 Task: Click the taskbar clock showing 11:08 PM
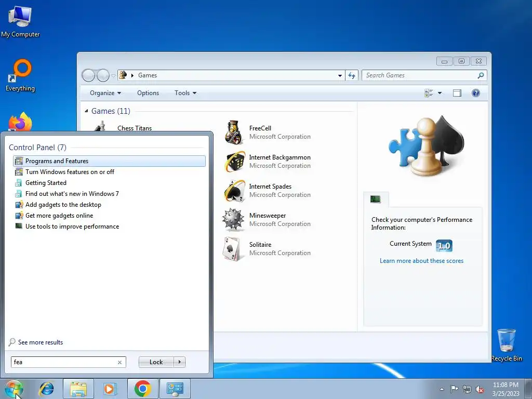point(506,389)
